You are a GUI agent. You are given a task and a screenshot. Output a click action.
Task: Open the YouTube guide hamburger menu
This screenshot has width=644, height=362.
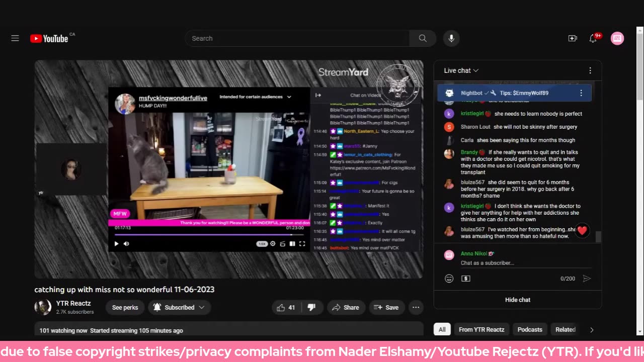[15, 38]
